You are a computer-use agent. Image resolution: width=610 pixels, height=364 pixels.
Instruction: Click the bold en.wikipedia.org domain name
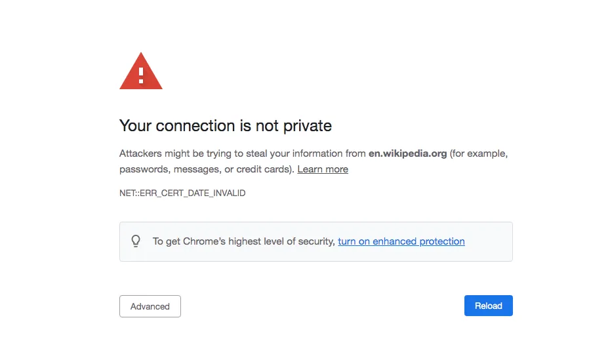(408, 153)
